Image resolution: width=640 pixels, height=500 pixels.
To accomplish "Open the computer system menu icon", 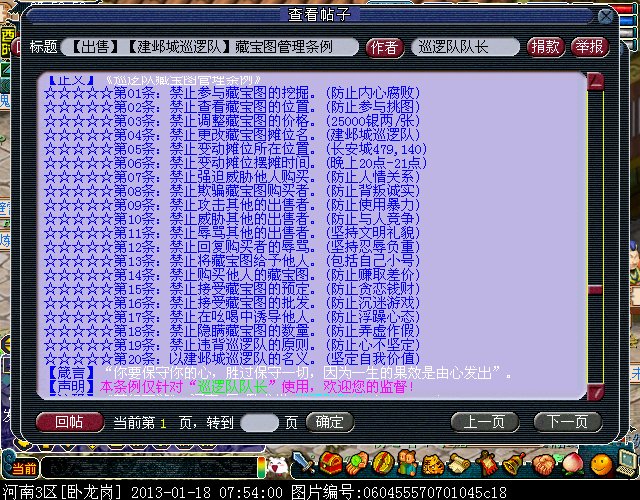I will [627, 464].
